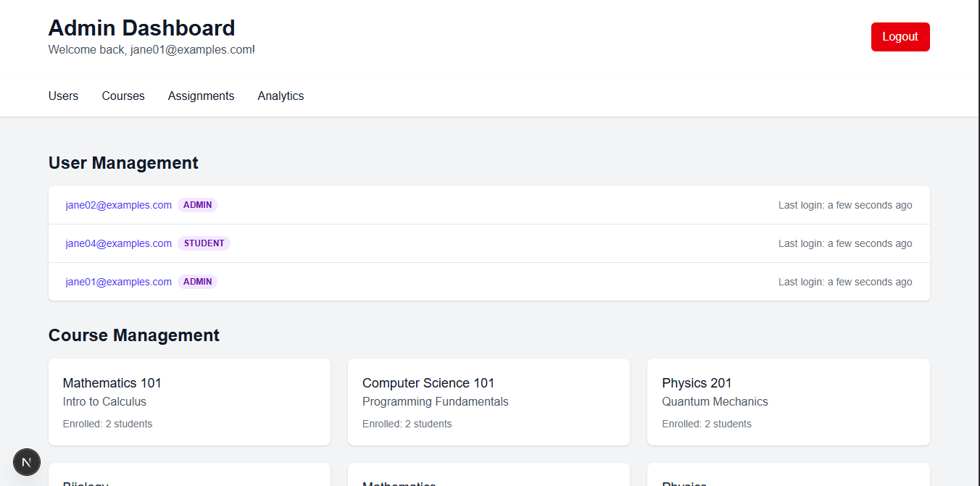
Task: Click the jane02@examples.com user email
Action: pyautogui.click(x=118, y=205)
